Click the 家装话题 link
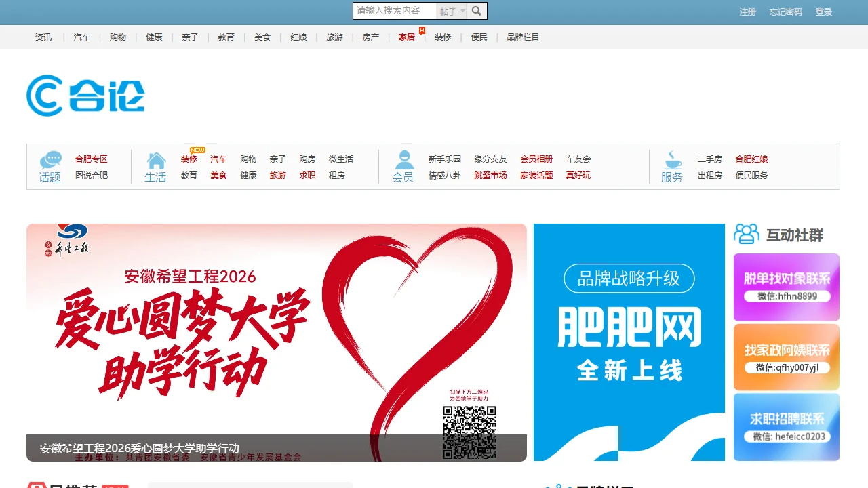Viewport: 868px width, 488px height. tap(536, 176)
